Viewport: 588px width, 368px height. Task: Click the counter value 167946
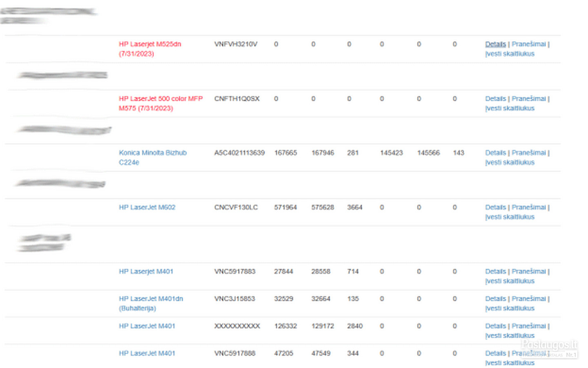[323, 153]
